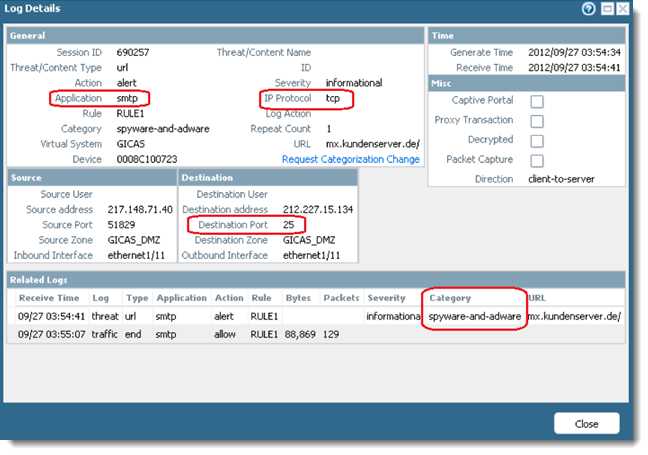Screen dimensions: 648x455
Task: Close dialog using the title bar X icon
Action: point(623,9)
